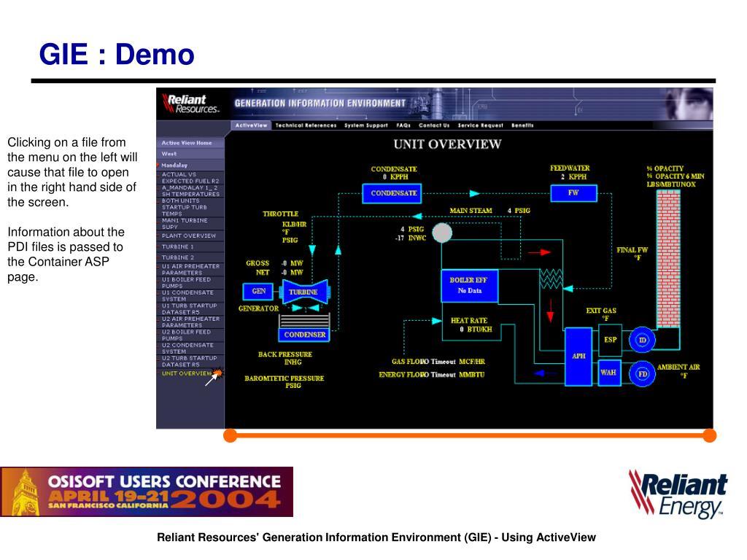This screenshot has width=747, height=560.
Task: Click the FD fan circle icon
Action: [642, 374]
